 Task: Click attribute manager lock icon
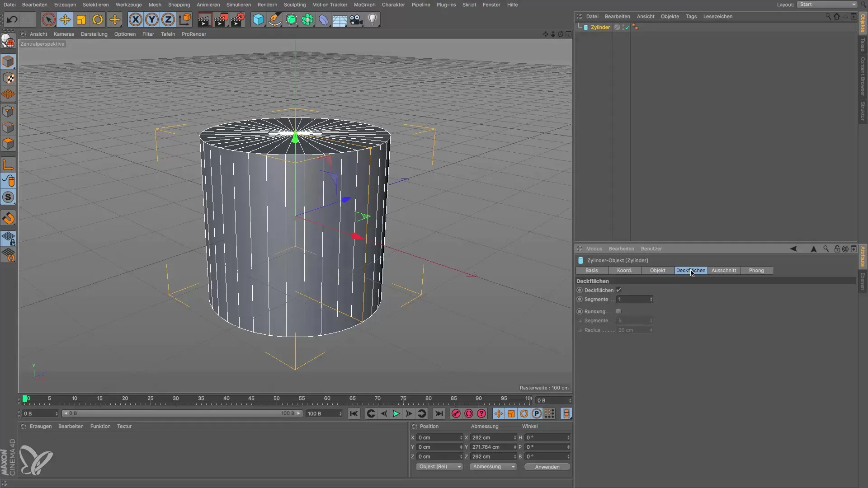click(837, 249)
